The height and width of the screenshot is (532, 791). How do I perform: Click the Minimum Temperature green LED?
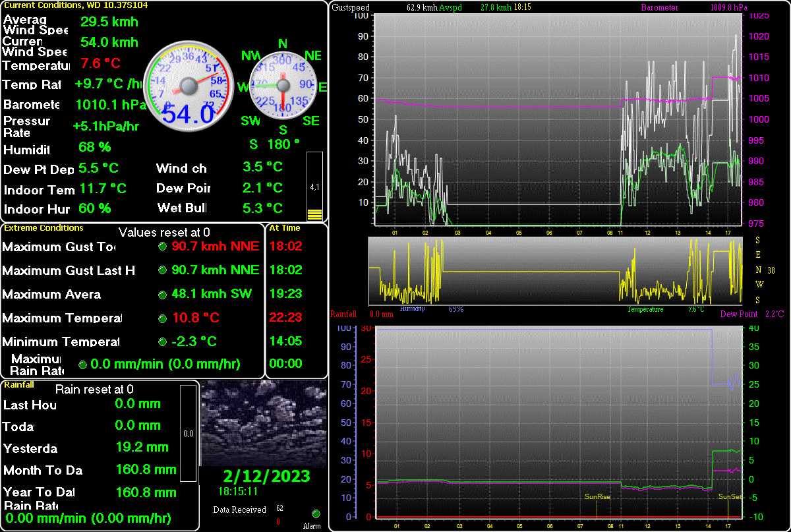coord(162,342)
